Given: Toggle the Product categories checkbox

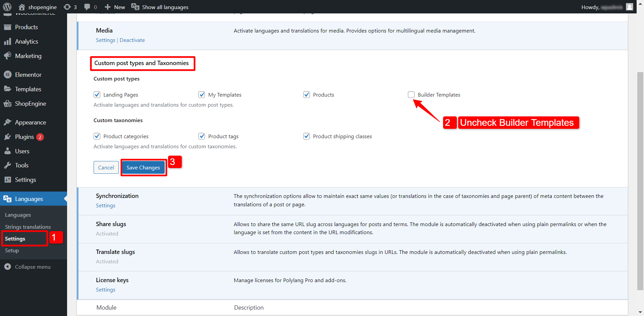Looking at the screenshot, I should [x=97, y=136].
